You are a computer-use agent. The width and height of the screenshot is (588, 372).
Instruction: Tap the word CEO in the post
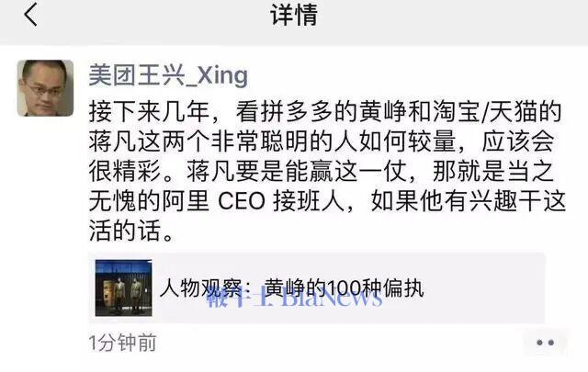(x=242, y=201)
